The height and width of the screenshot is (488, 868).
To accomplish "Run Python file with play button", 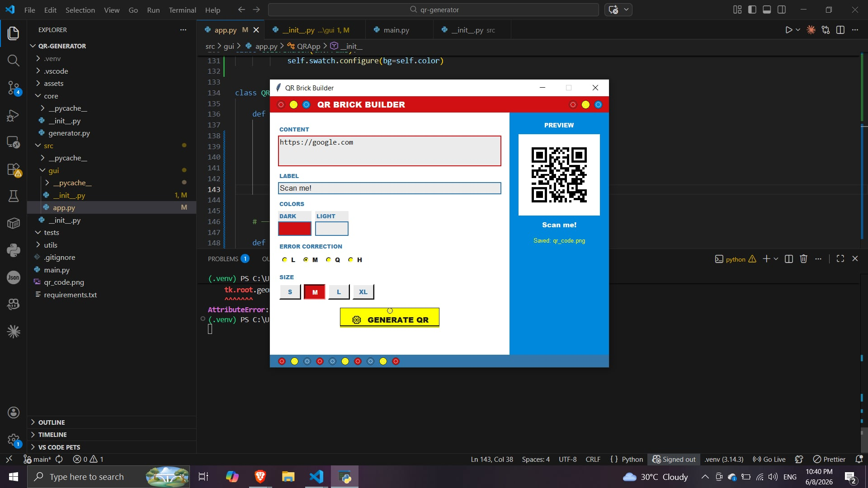I will (x=788, y=30).
